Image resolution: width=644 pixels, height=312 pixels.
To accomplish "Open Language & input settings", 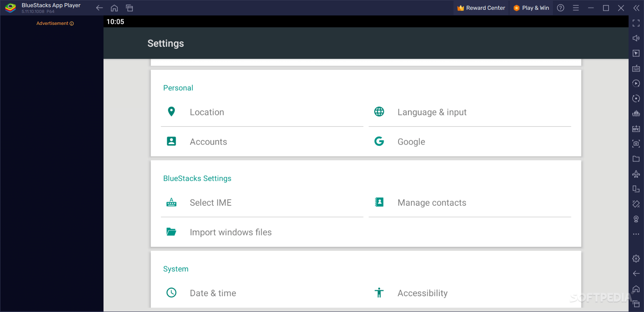I will (470, 112).
